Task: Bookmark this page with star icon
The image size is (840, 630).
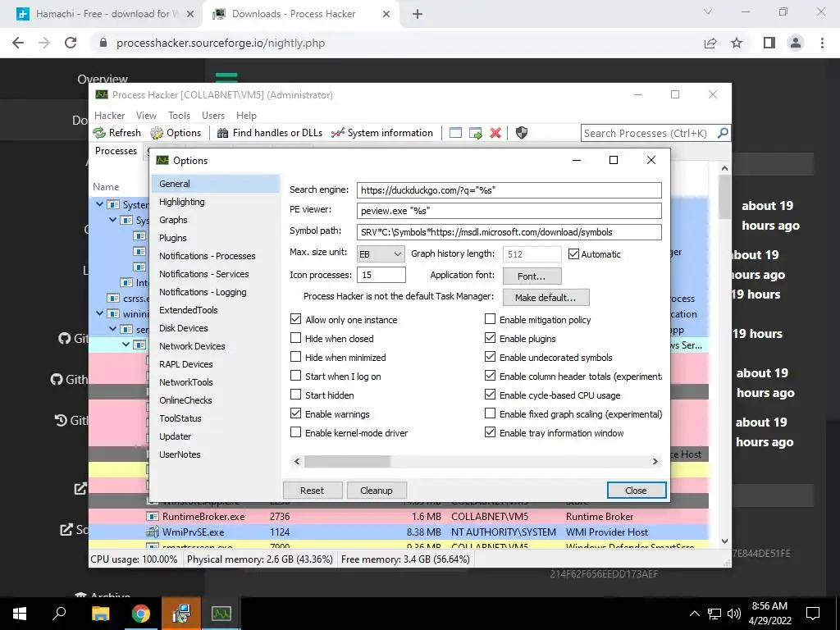Action: point(737,43)
